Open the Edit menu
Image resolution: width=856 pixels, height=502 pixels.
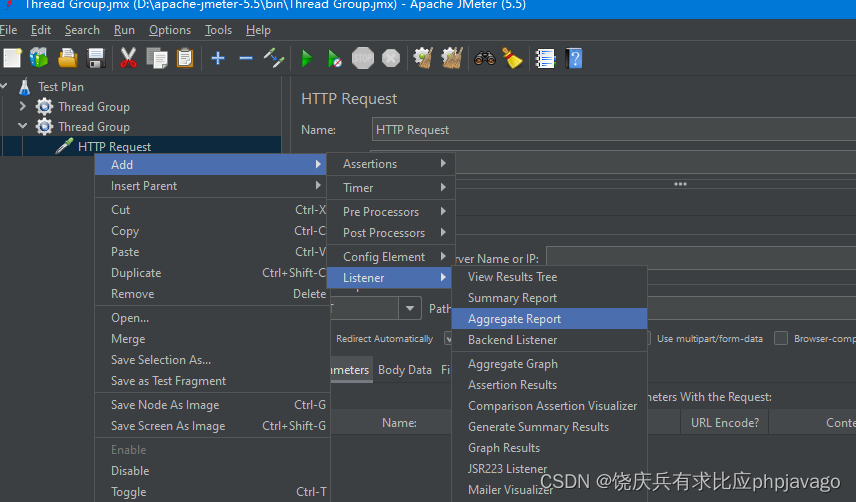[x=41, y=30]
